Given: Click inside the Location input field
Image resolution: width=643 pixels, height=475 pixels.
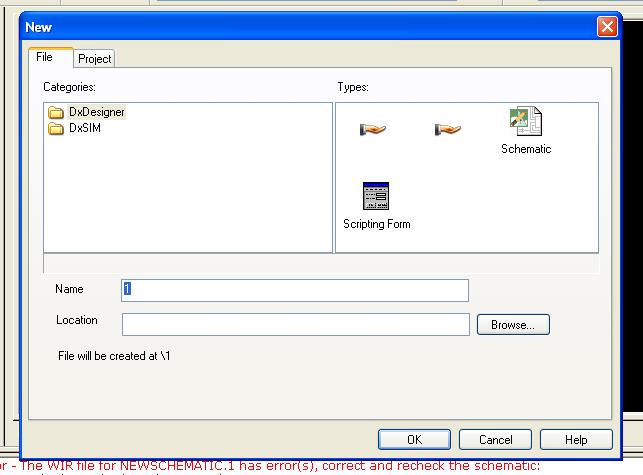Looking at the screenshot, I should 296,324.
